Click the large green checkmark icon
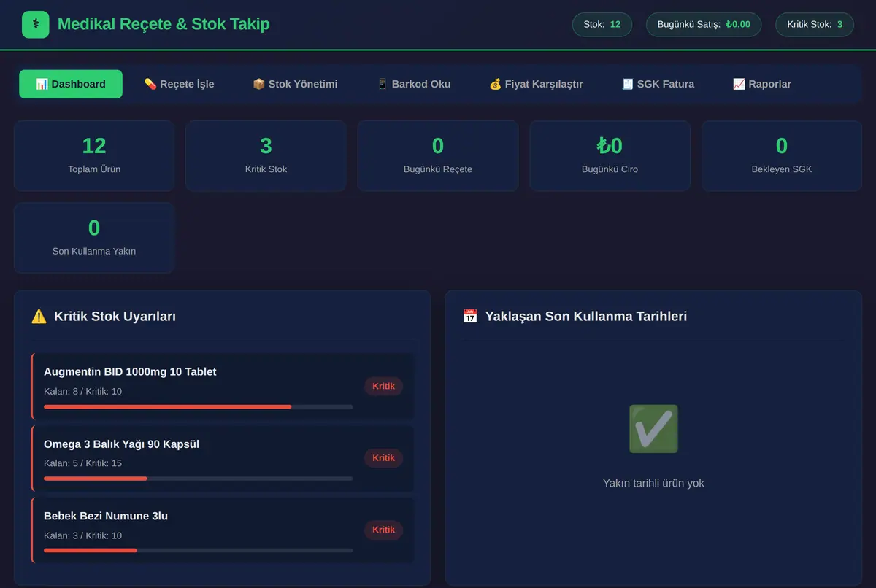The width and height of the screenshot is (876, 588). (x=653, y=429)
